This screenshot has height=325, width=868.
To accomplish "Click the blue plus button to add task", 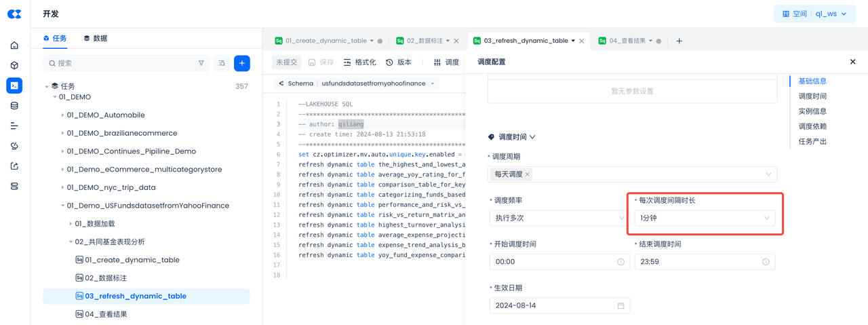I will tap(241, 63).
